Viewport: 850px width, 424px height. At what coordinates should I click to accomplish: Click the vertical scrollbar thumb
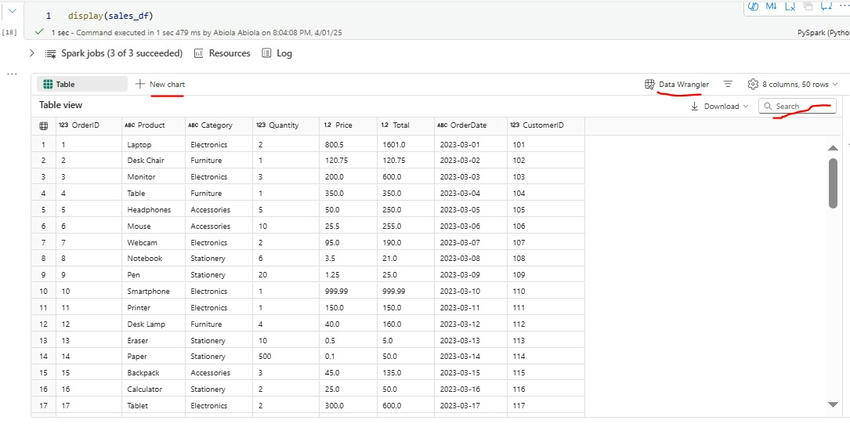pos(833,183)
